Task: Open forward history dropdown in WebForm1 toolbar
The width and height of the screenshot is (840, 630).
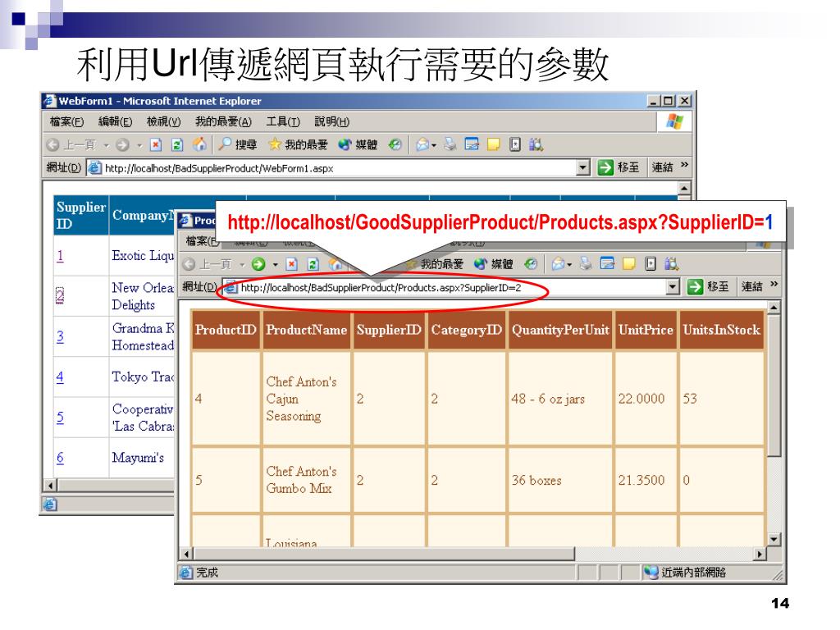Action: coord(139,145)
